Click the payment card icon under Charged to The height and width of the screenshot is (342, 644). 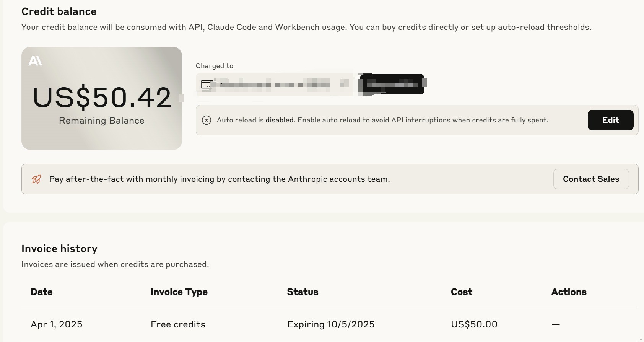(x=207, y=84)
